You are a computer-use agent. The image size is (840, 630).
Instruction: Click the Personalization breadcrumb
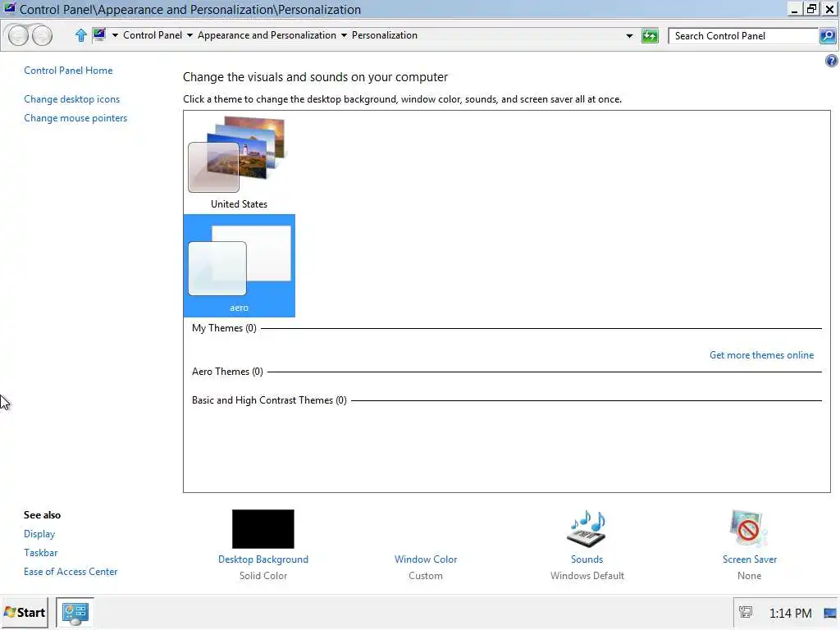click(x=384, y=34)
